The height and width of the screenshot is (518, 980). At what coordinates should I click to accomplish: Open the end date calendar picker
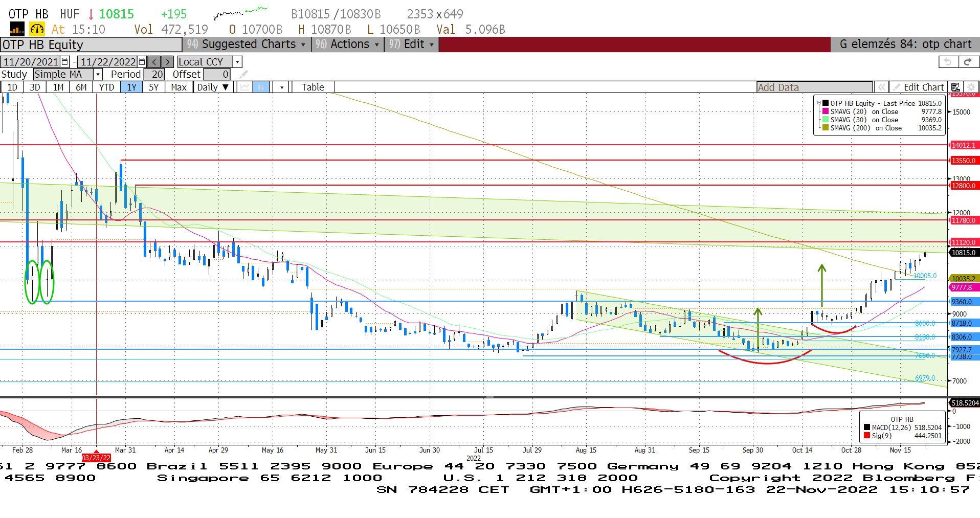(142, 62)
